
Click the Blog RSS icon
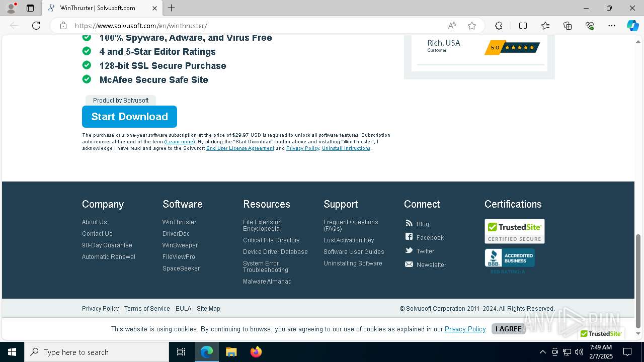(409, 223)
